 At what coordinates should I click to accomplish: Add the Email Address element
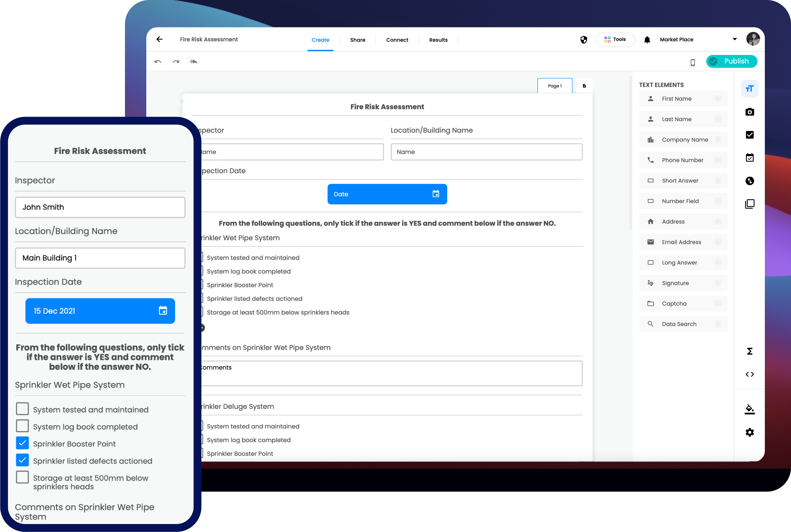[x=683, y=242]
